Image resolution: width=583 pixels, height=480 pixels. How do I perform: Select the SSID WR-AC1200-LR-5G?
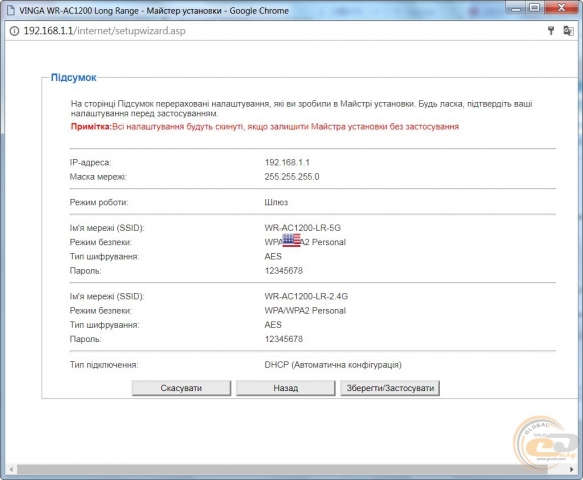pyautogui.click(x=302, y=228)
